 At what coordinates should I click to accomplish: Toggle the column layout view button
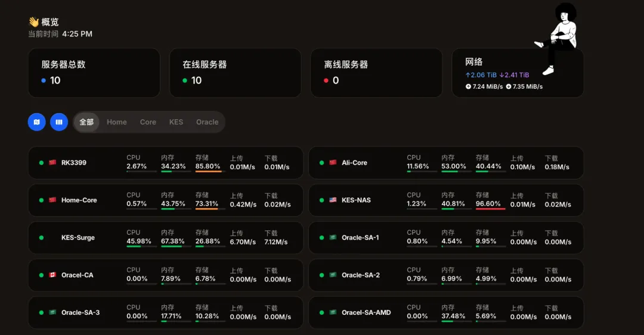pyautogui.click(x=58, y=122)
